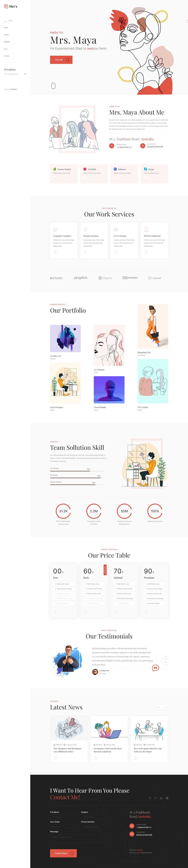Click the Behance card icon
Screen dimensions: 188x868
(x=115, y=169)
